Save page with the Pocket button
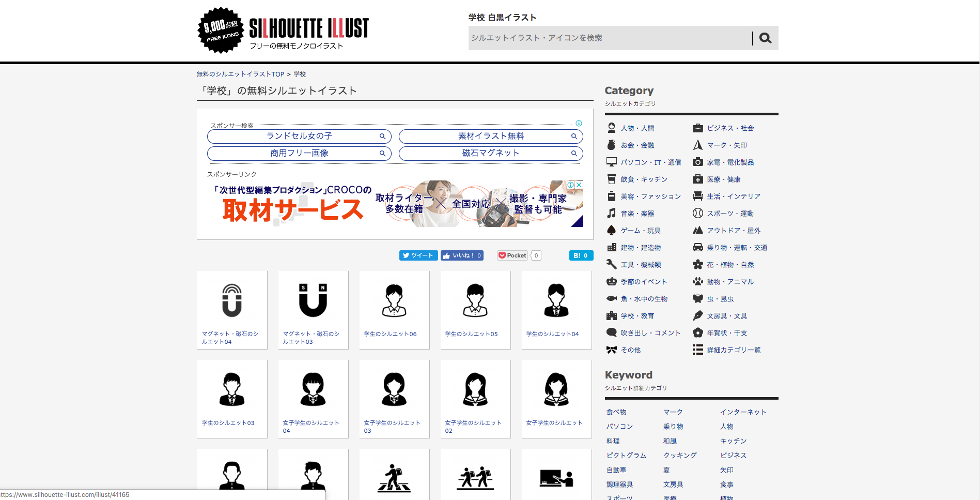 pos(512,255)
